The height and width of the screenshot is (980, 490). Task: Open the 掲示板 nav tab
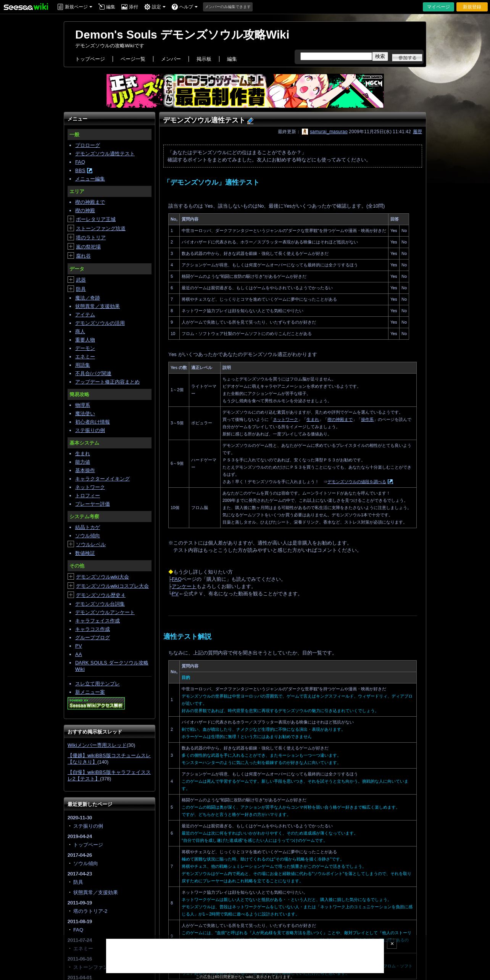pos(204,59)
